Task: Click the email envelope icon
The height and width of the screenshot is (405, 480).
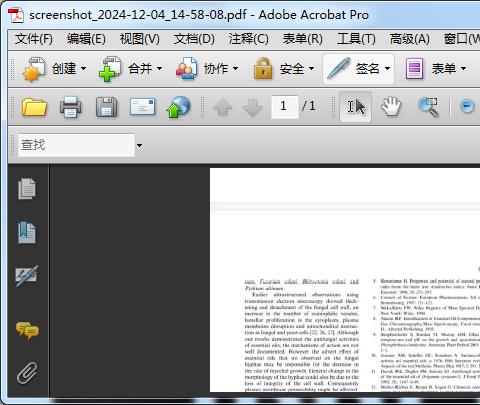Action: coord(142,107)
